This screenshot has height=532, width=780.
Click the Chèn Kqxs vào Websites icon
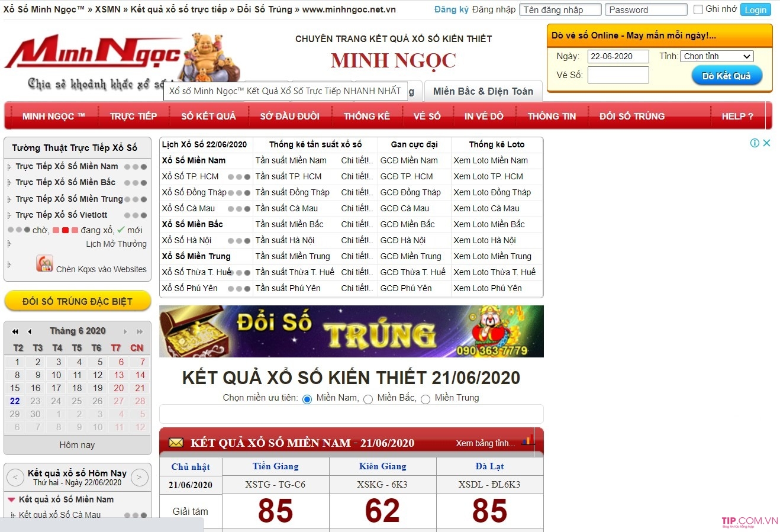[44, 263]
